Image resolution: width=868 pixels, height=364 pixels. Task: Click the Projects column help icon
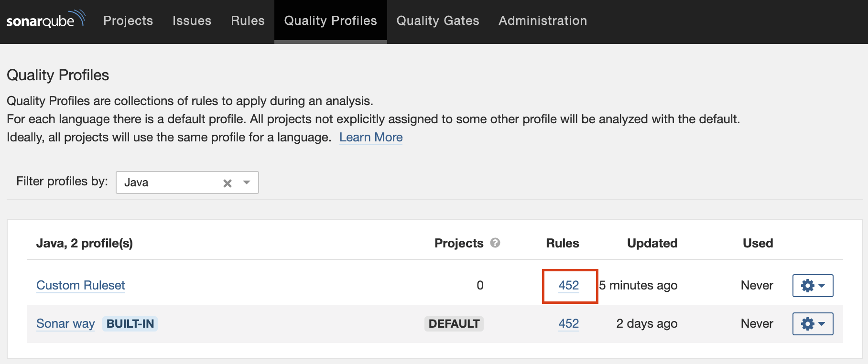[495, 243]
